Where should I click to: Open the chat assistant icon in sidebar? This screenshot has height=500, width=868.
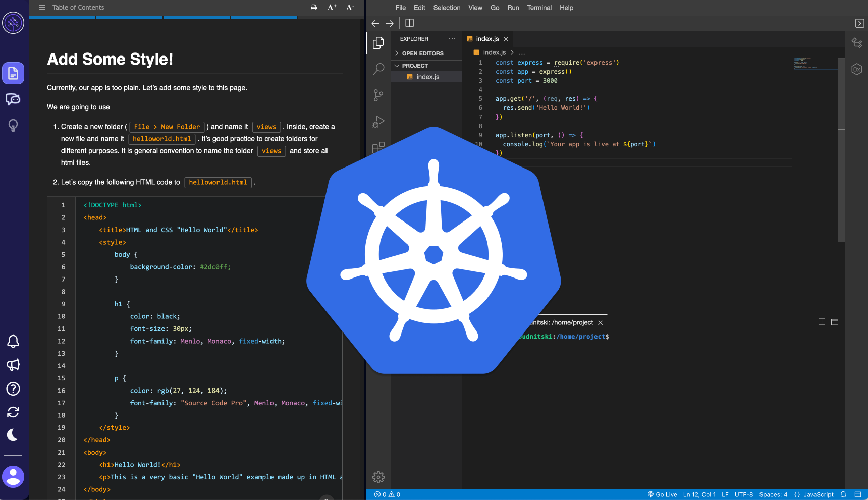(13, 99)
